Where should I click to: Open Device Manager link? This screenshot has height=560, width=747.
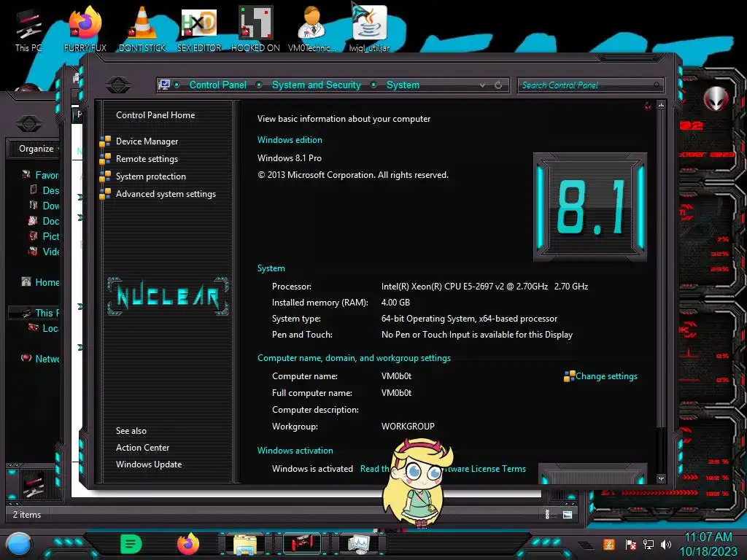(147, 141)
